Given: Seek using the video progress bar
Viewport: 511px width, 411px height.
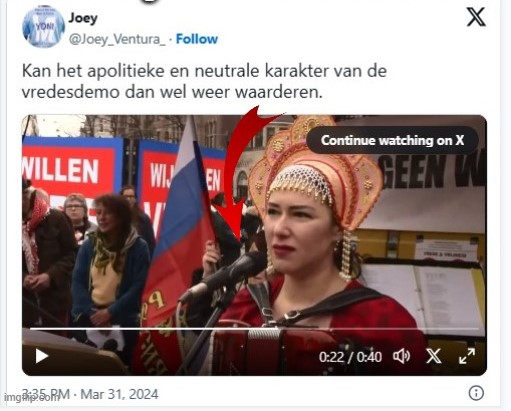Looking at the screenshot, I should [x=254, y=329].
